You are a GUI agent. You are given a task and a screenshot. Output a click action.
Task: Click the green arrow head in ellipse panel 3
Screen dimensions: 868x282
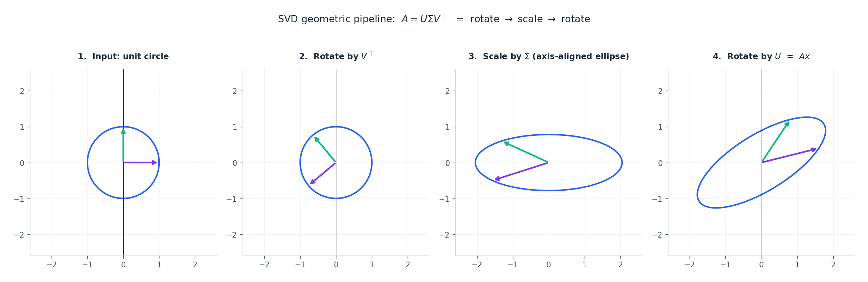[506, 143]
